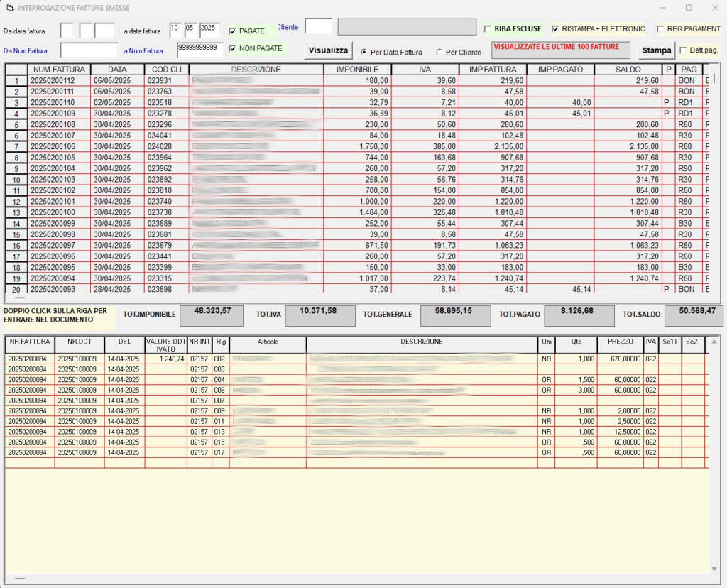This screenshot has width=727, height=588.
Task: Click the COD.CLI column header
Action: pyautogui.click(x=166, y=70)
